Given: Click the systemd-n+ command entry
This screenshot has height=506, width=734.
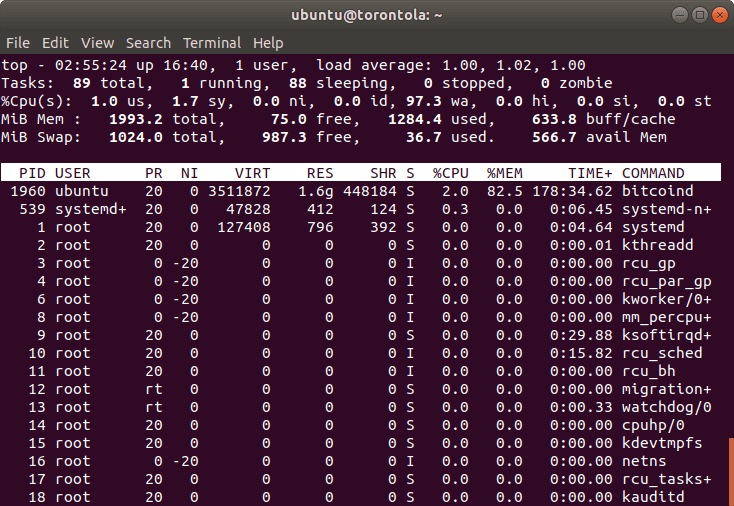Looking at the screenshot, I should click(666, 209).
